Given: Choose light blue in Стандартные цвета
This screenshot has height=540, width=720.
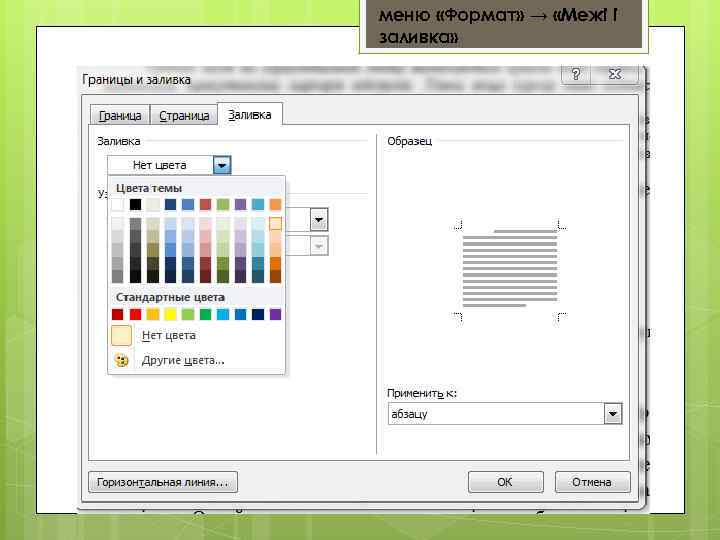Looking at the screenshot, I should [x=223, y=315].
